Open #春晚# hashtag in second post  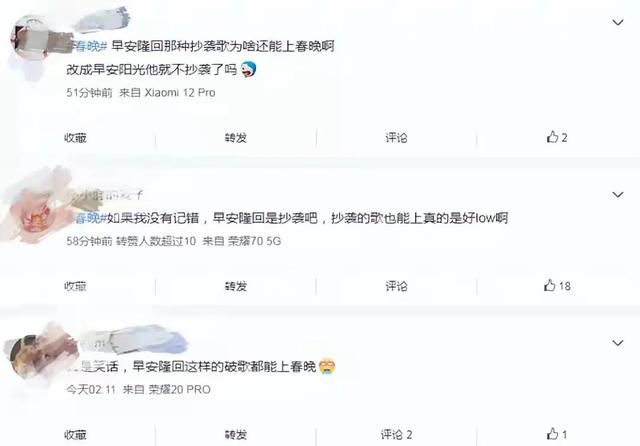coord(88,218)
